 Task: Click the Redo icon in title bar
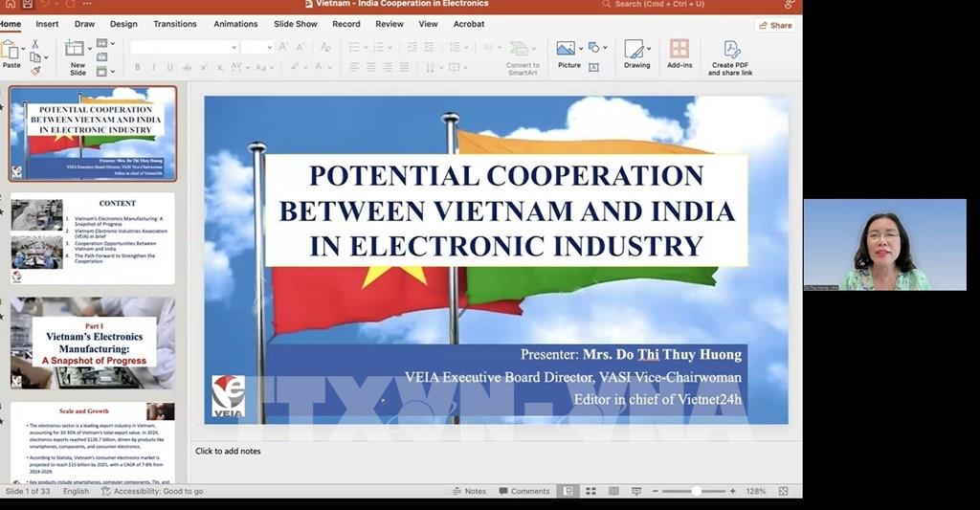click(x=71, y=4)
